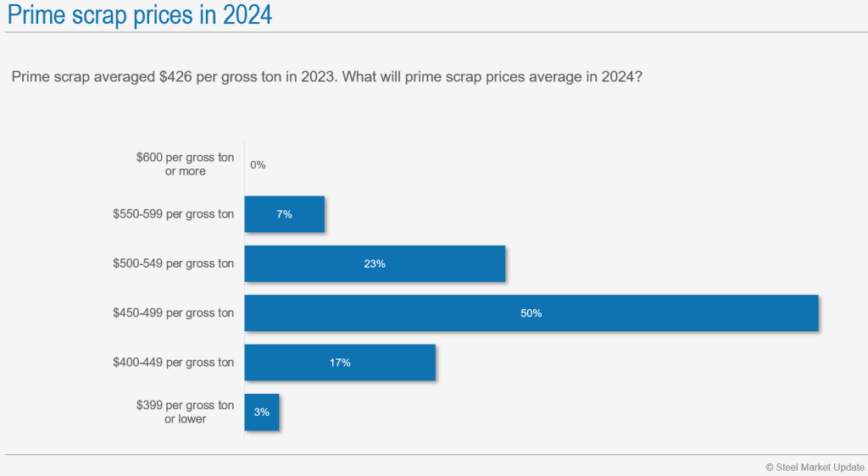Select the "$400-449 per gross ton" category label

(173, 363)
